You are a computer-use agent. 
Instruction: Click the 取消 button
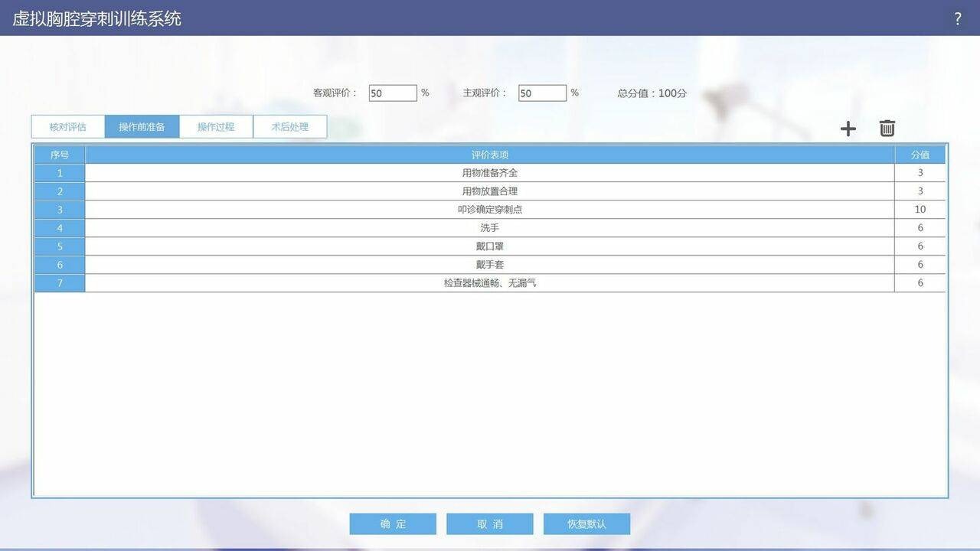pyautogui.click(x=490, y=524)
